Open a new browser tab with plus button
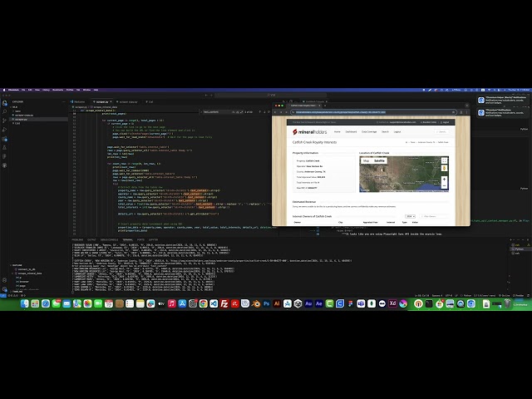Image resolution: width=532 pixels, height=399 pixels. 325,106
